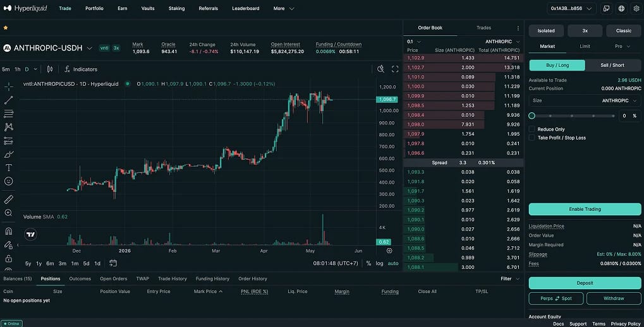Switch to the Trades tab
Image resolution: width=644 pixels, height=327 pixels.
tap(484, 28)
